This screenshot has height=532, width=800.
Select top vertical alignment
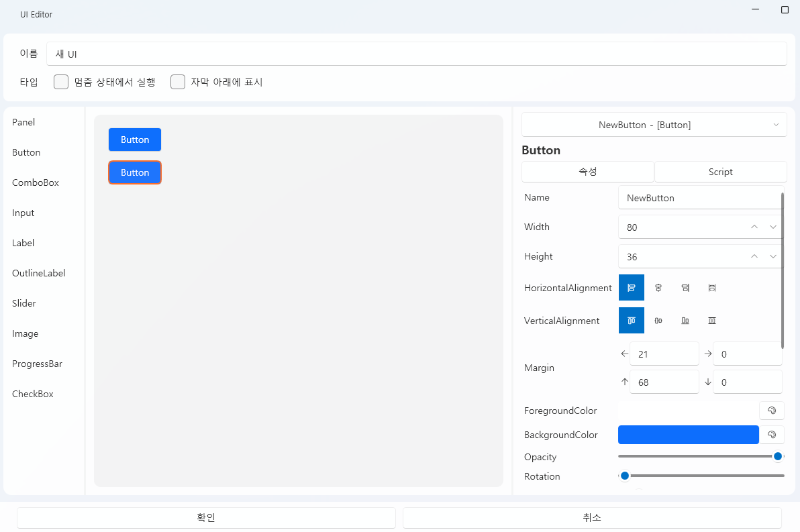pyautogui.click(x=631, y=320)
